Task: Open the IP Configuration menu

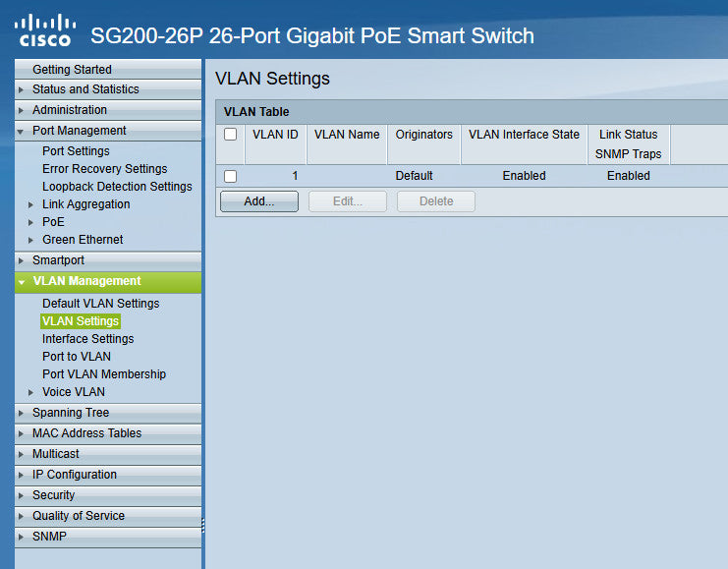Action: 75,475
